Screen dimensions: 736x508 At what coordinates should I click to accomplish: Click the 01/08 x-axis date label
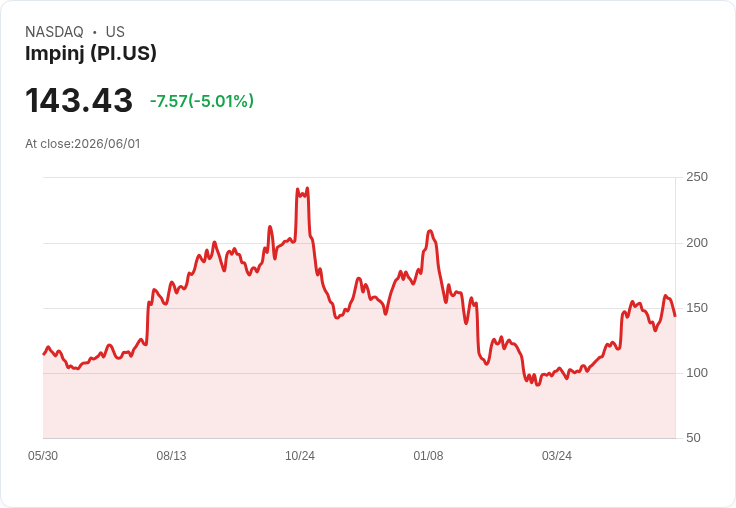(x=428, y=455)
